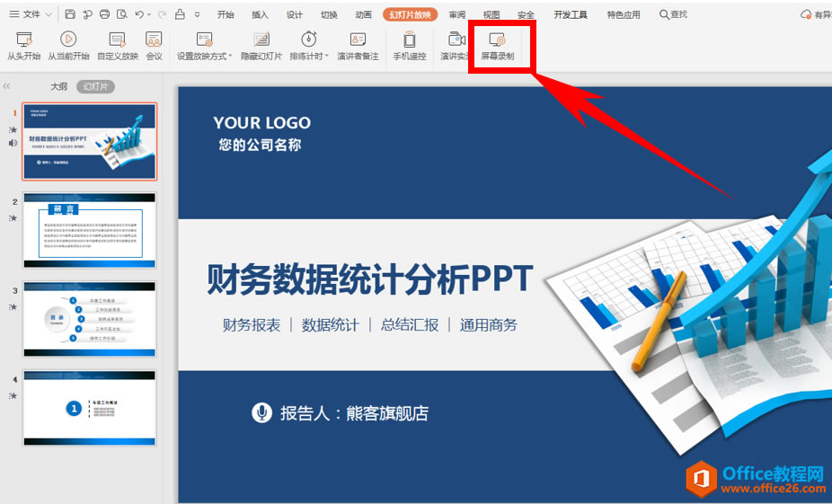Select slide 3 thumbnail

[x=90, y=319]
